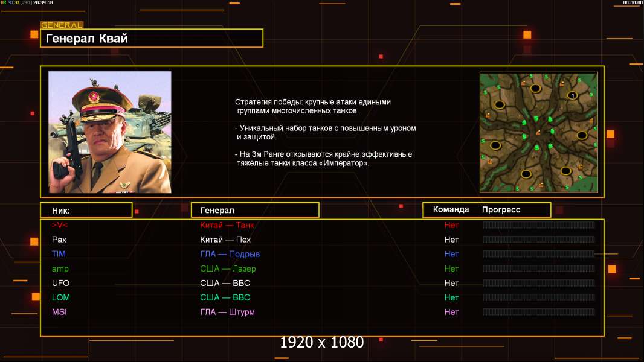This screenshot has width=644, height=362.
Task: Click the "Ник:" column header
Action: point(86,210)
